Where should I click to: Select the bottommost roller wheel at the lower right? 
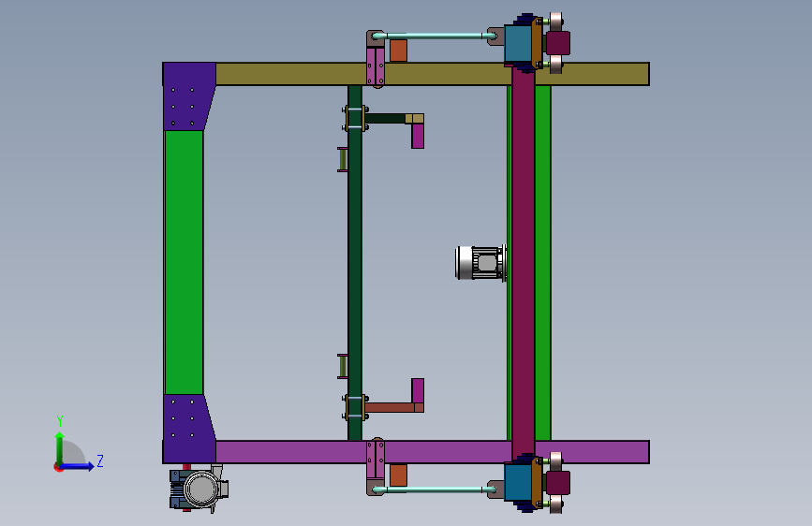(x=556, y=504)
